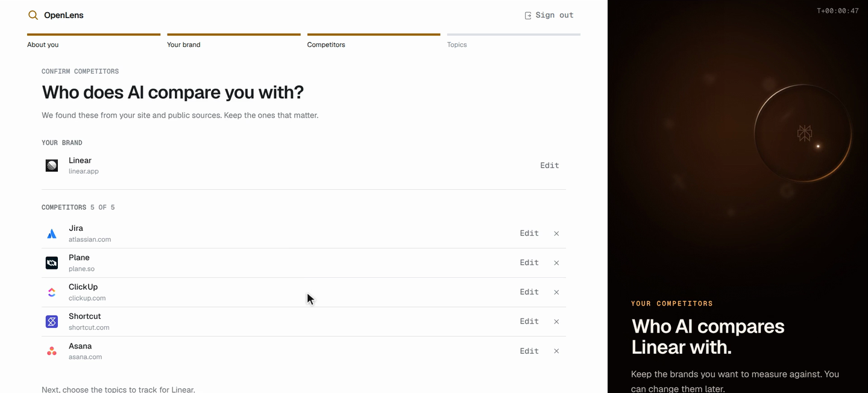The width and height of the screenshot is (868, 393).
Task: Click the 'Who does AI compare you with?' heading
Action: 173,92
